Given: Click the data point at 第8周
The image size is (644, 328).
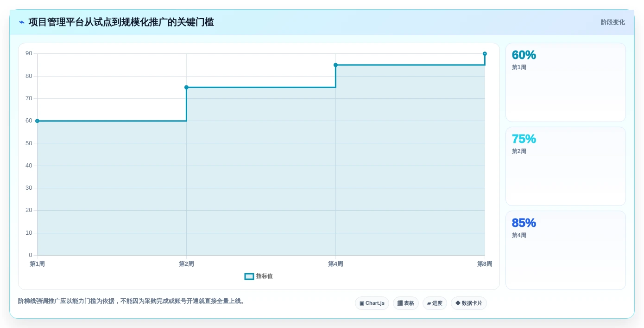Looking at the screenshot, I should click(485, 54).
